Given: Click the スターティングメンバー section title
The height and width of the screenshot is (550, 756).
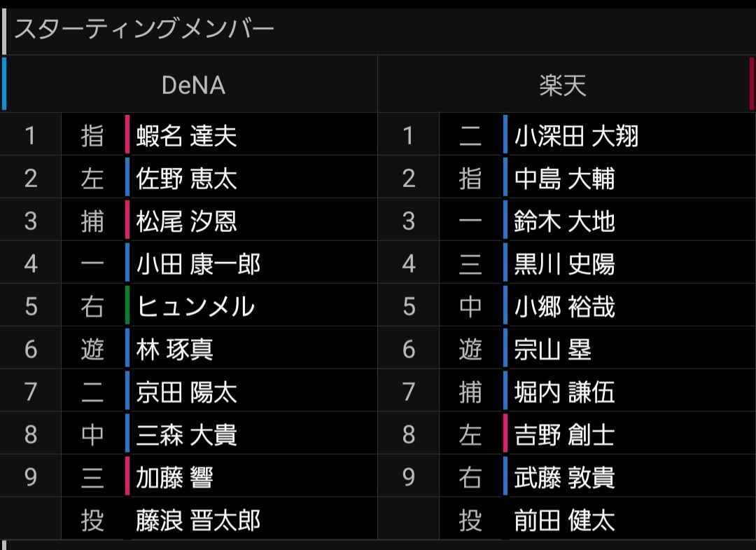Looking at the screenshot, I should 144,29.
